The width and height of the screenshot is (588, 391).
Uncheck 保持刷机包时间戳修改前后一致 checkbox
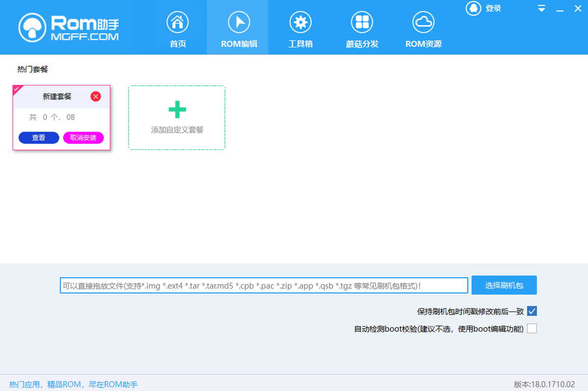[532, 311]
